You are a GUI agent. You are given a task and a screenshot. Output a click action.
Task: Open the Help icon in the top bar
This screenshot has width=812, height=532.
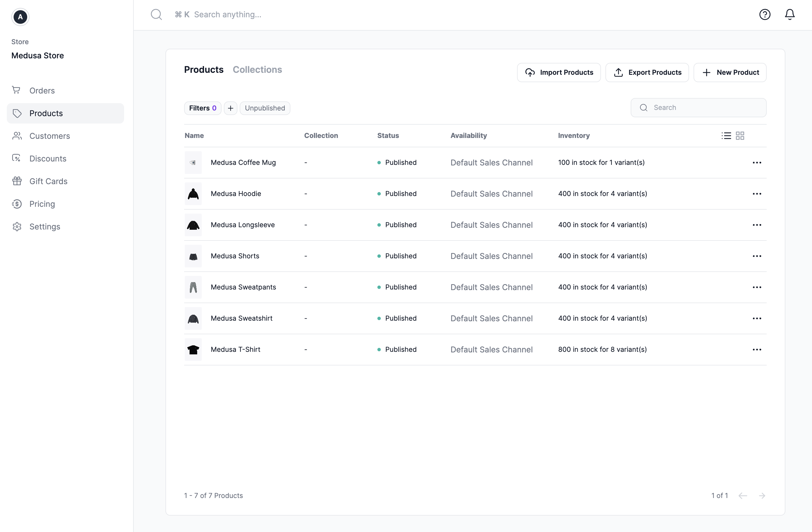[x=765, y=14]
